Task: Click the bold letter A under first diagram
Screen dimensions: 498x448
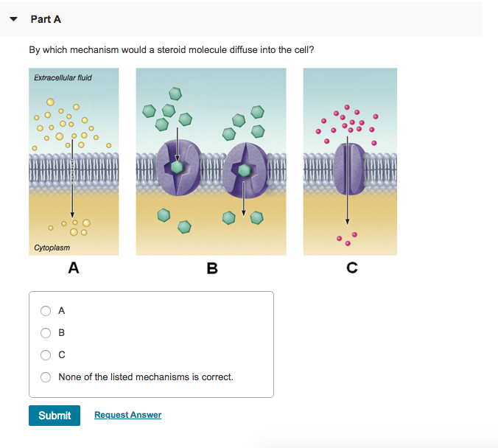Action: 73,269
